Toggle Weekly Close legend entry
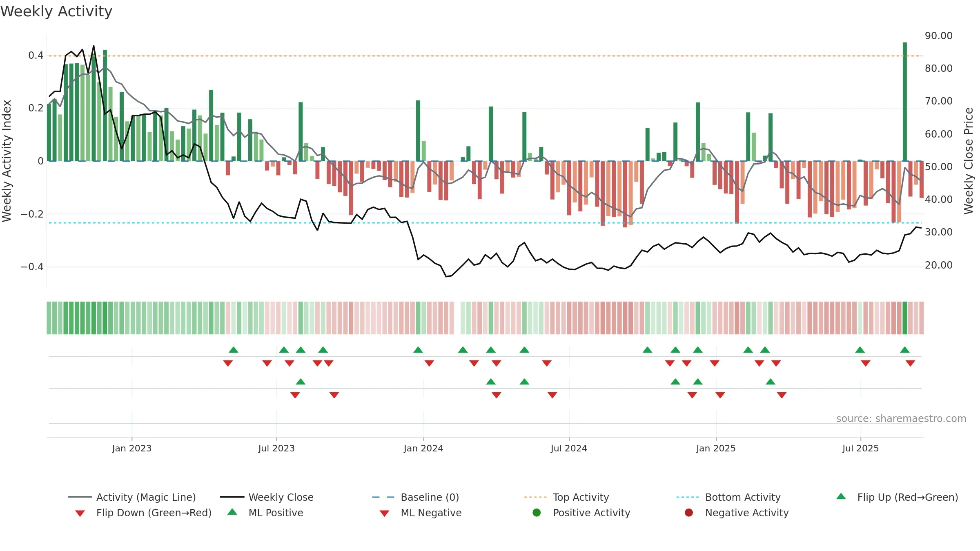The width and height of the screenshot is (980, 551). (x=267, y=497)
